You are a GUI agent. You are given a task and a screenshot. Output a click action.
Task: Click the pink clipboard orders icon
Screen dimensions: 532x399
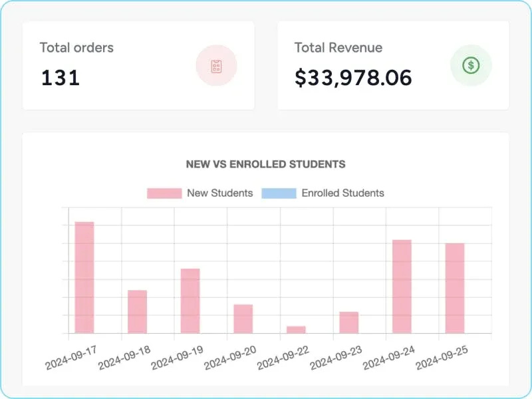click(x=216, y=66)
